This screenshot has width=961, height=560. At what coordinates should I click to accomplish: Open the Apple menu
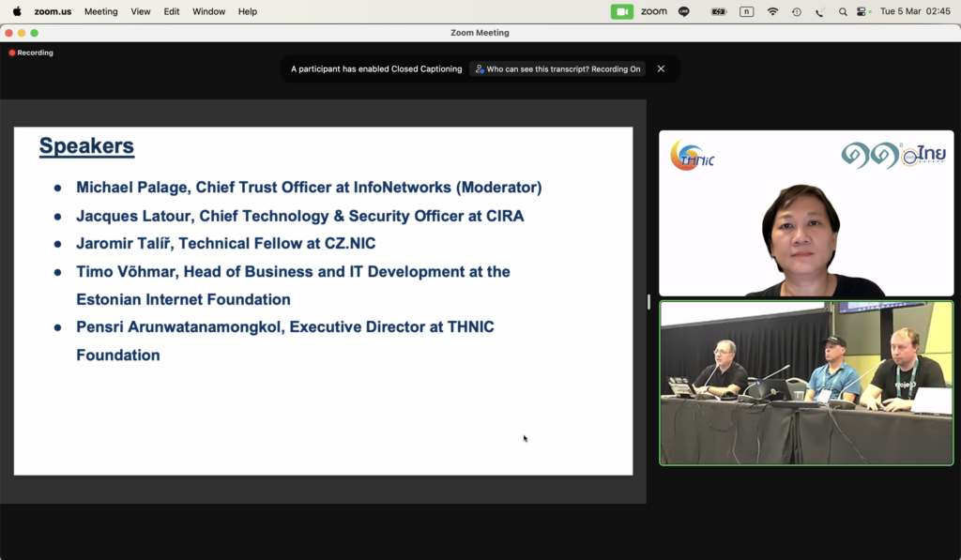(17, 11)
